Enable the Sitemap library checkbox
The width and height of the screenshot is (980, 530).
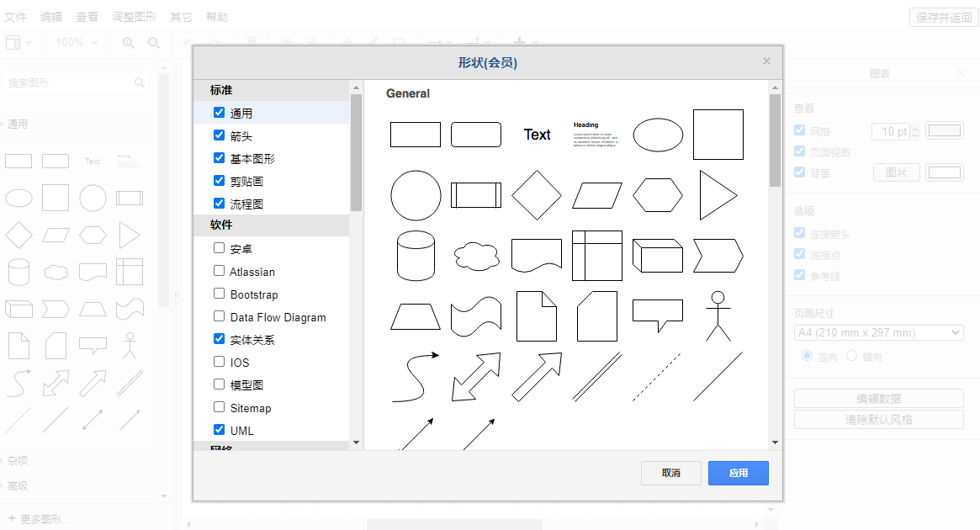coord(219,407)
